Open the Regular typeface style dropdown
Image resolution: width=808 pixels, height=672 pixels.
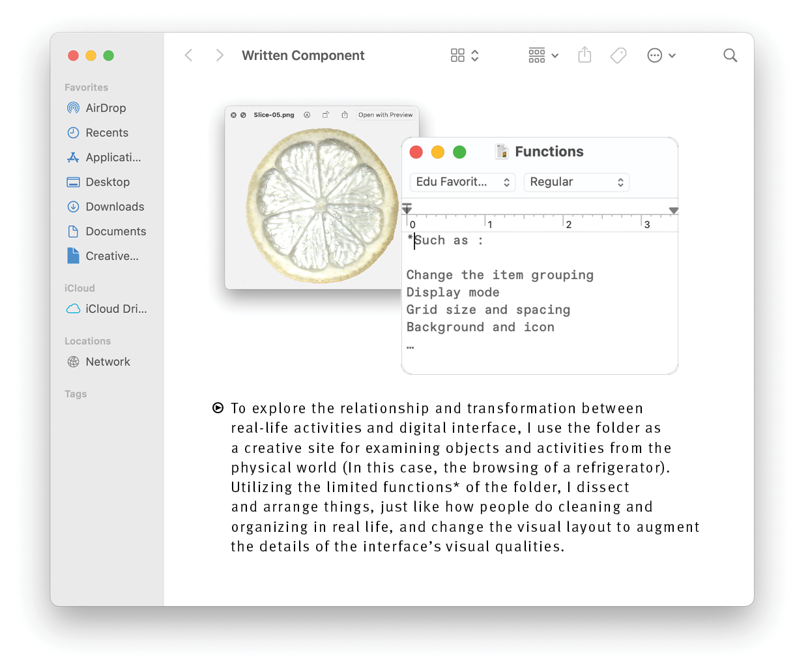click(x=577, y=183)
